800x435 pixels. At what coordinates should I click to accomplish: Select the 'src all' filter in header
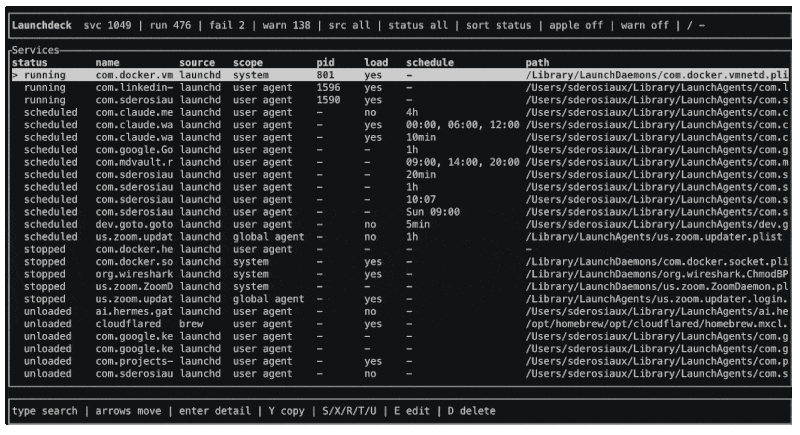[349, 25]
